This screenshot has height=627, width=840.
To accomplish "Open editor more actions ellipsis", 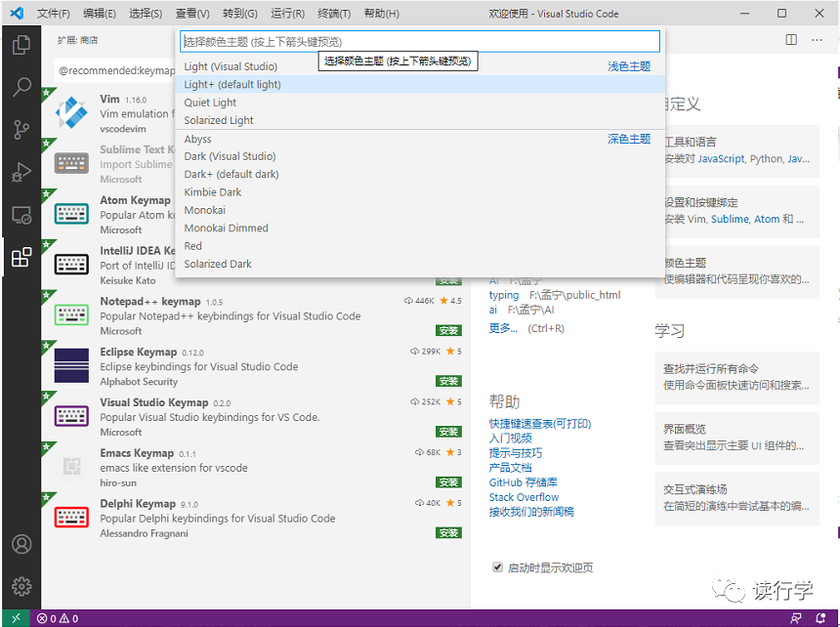I will pyautogui.click(x=817, y=40).
